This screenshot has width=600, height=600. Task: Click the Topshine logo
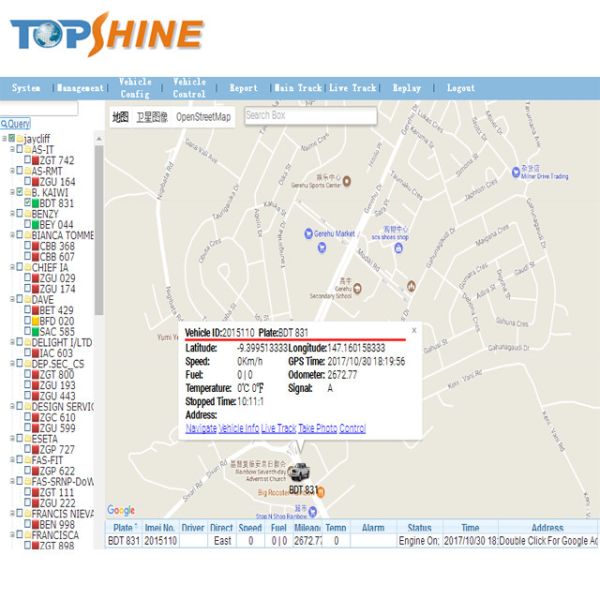(x=107, y=34)
